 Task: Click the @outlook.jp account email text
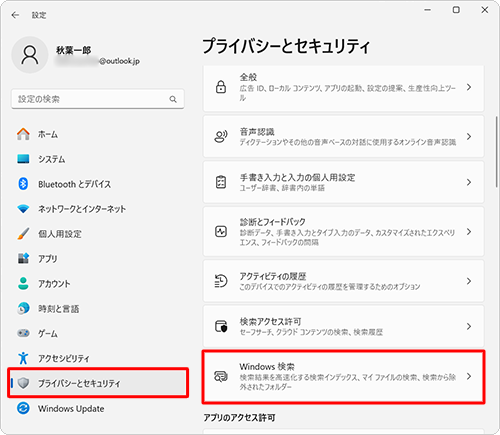(119, 61)
